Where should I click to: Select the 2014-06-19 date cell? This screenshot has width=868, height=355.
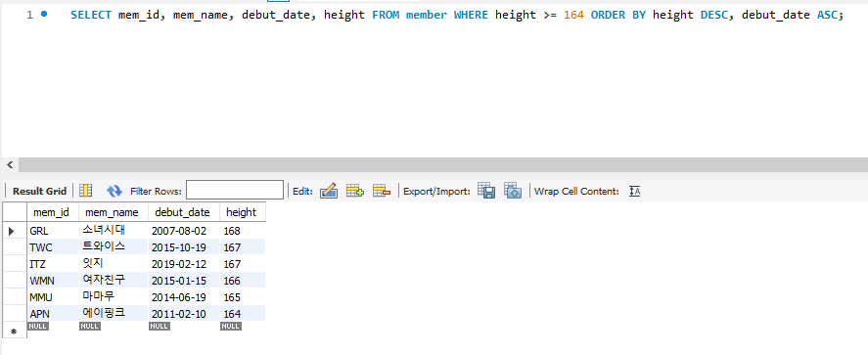pos(183,297)
